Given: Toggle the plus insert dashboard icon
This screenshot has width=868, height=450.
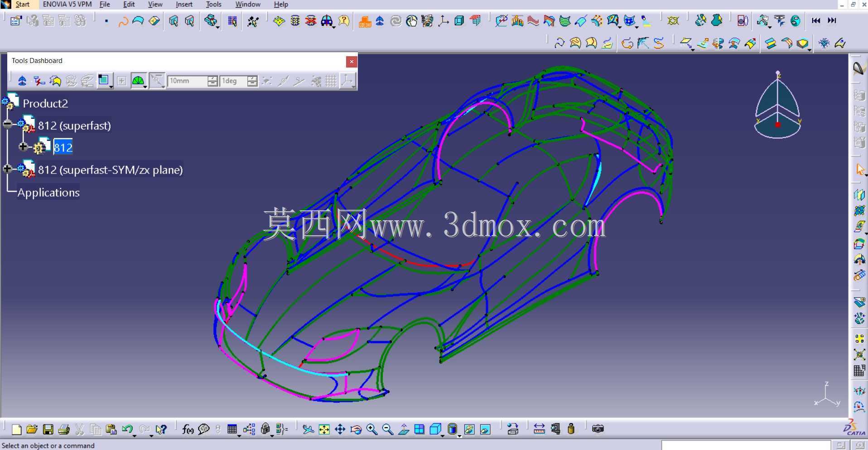Looking at the screenshot, I should click(121, 81).
